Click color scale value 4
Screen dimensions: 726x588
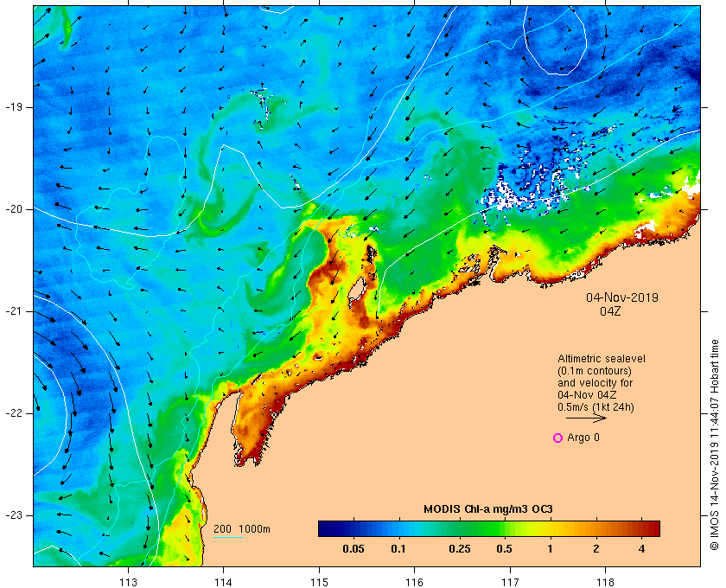(641, 549)
